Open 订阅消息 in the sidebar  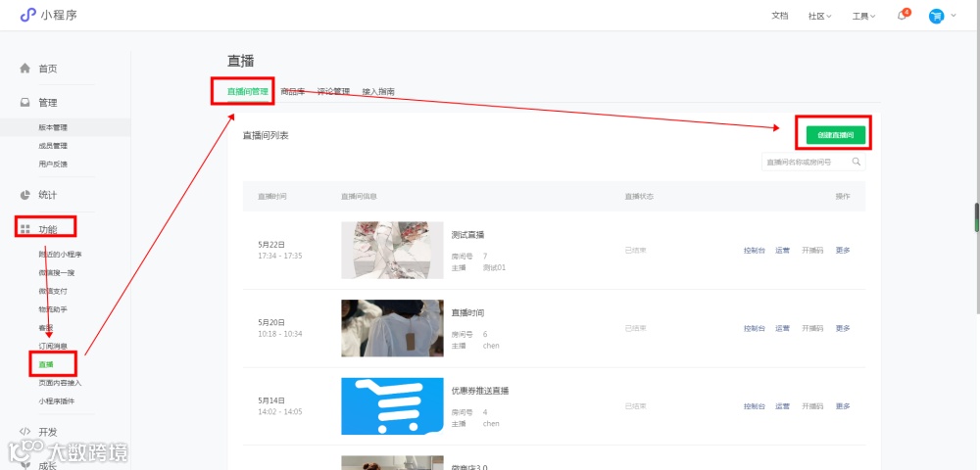tap(53, 347)
